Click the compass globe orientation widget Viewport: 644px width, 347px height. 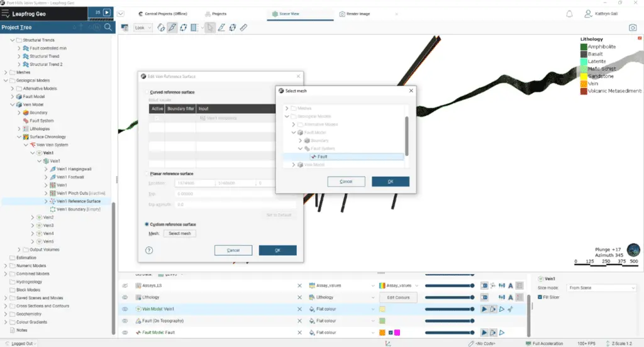633,250
